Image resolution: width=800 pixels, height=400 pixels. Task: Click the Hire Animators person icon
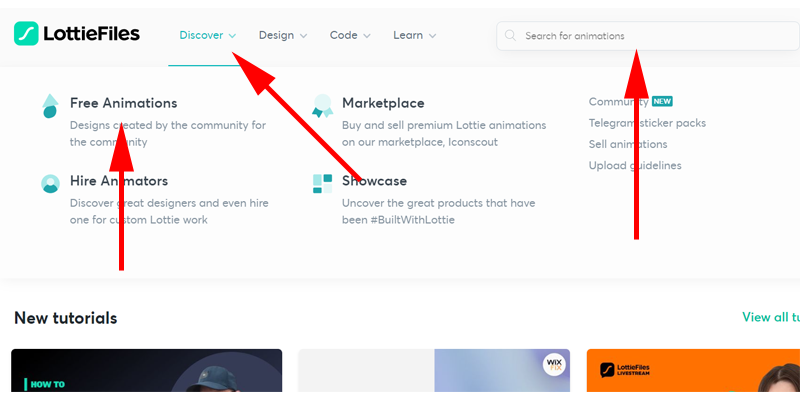pyautogui.click(x=51, y=184)
